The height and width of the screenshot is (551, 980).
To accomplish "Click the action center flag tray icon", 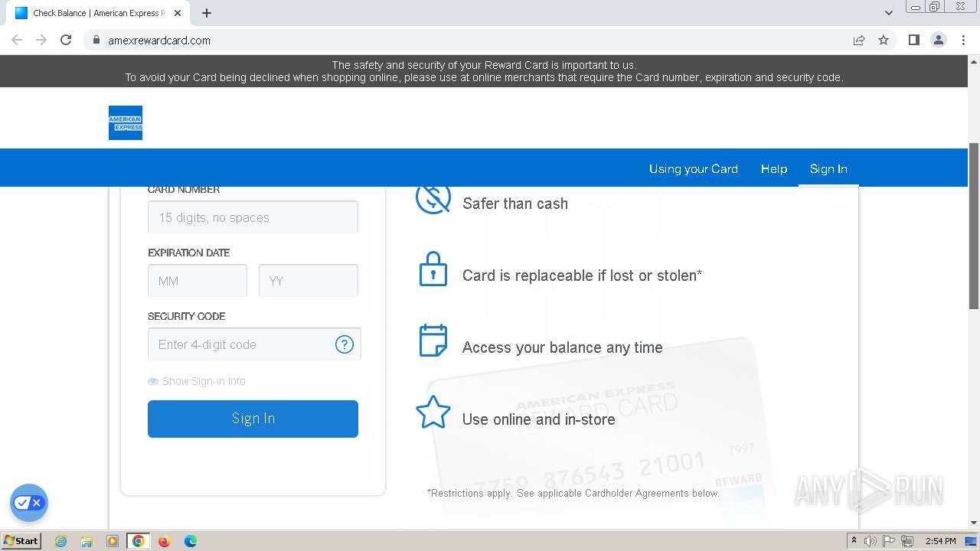I will 889,541.
